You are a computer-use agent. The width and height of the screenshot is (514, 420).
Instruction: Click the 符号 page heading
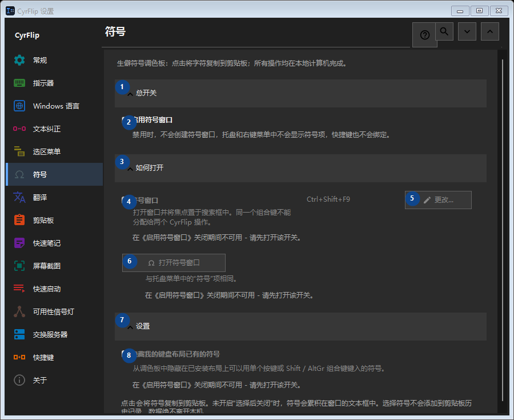[115, 32]
